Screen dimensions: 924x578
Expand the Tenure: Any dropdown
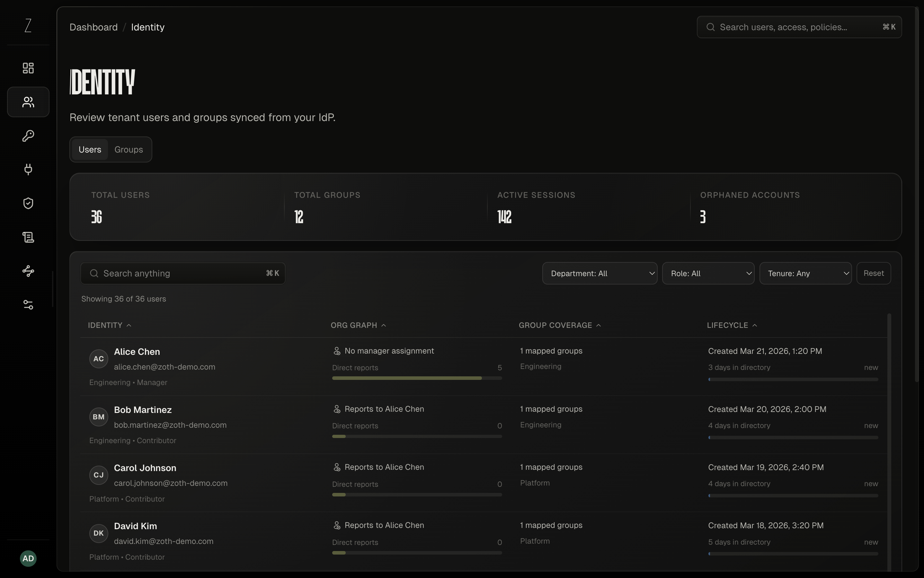coord(805,273)
